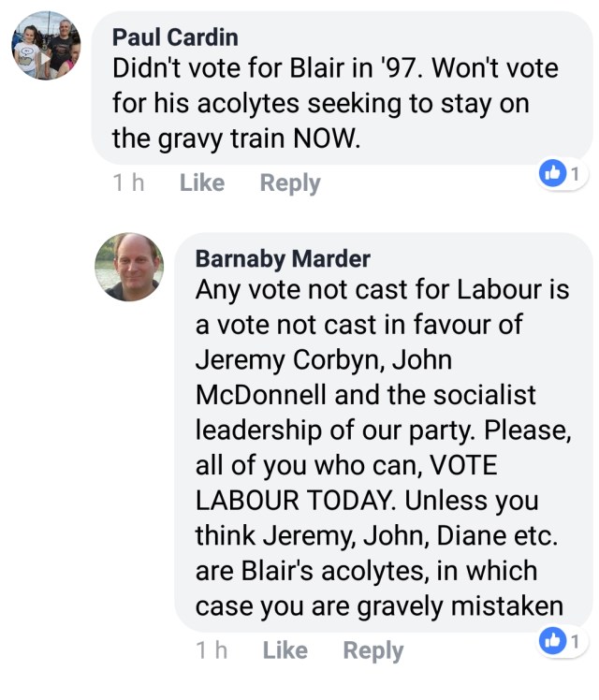Like Paul Cardin's comment
Viewport: 599px width, 700px height.
point(201,182)
